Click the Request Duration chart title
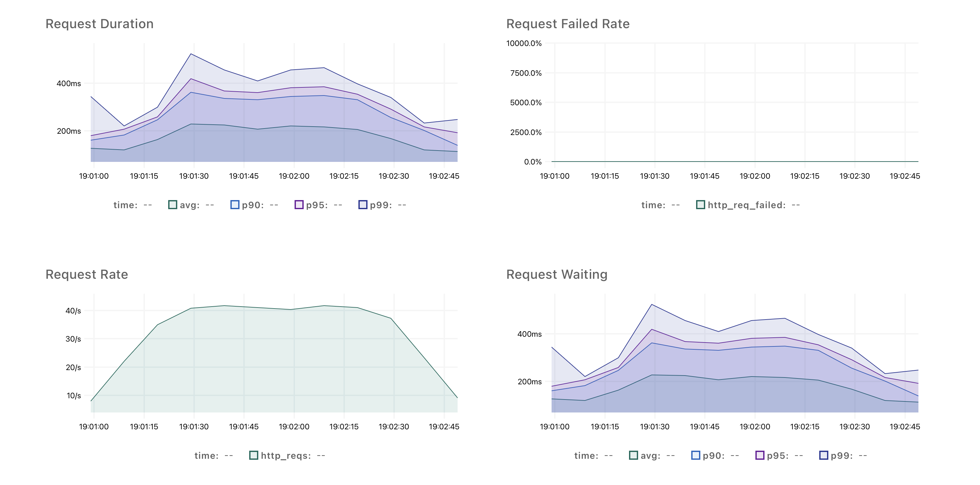Image resolution: width=980 pixels, height=485 pixels. point(99,24)
